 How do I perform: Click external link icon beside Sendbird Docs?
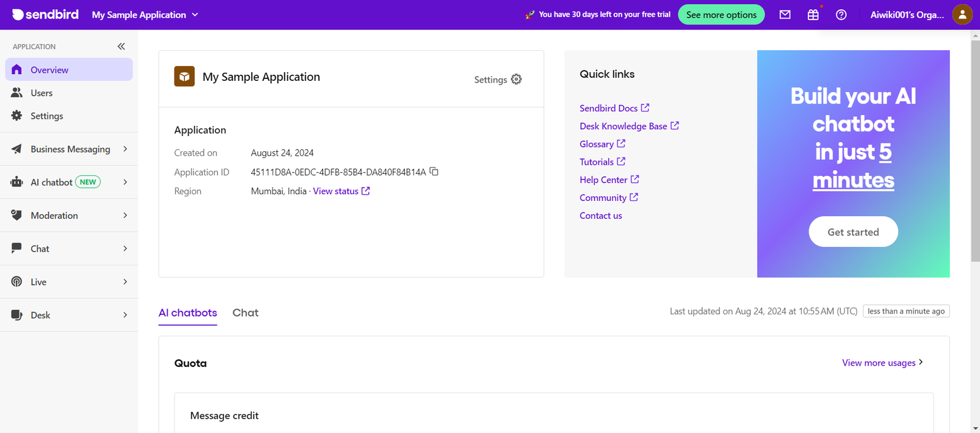[x=645, y=108]
